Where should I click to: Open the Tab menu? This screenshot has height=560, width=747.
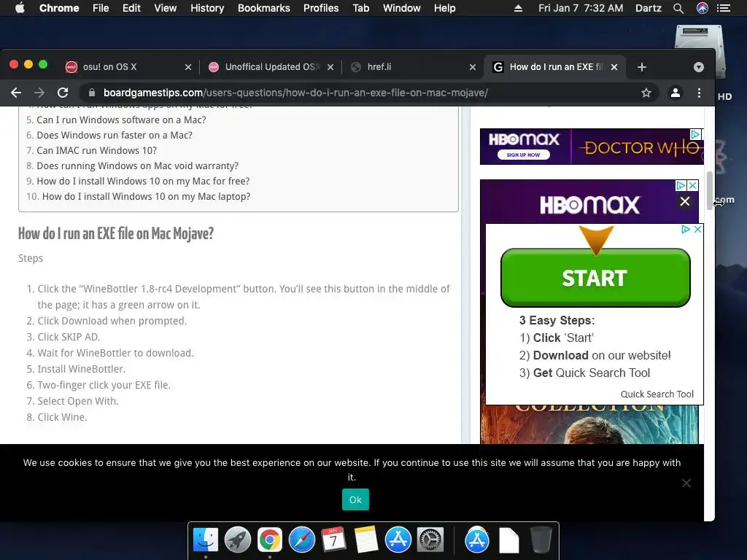click(x=361, y=8)
